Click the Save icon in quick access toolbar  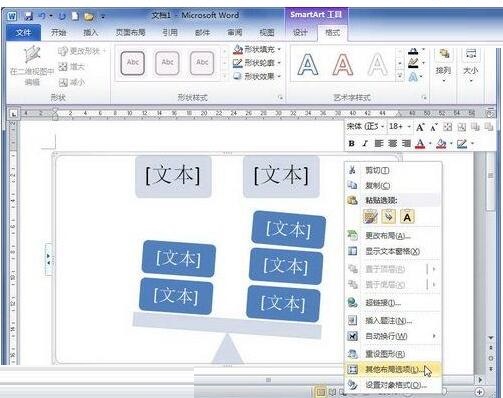coord(29,16)
